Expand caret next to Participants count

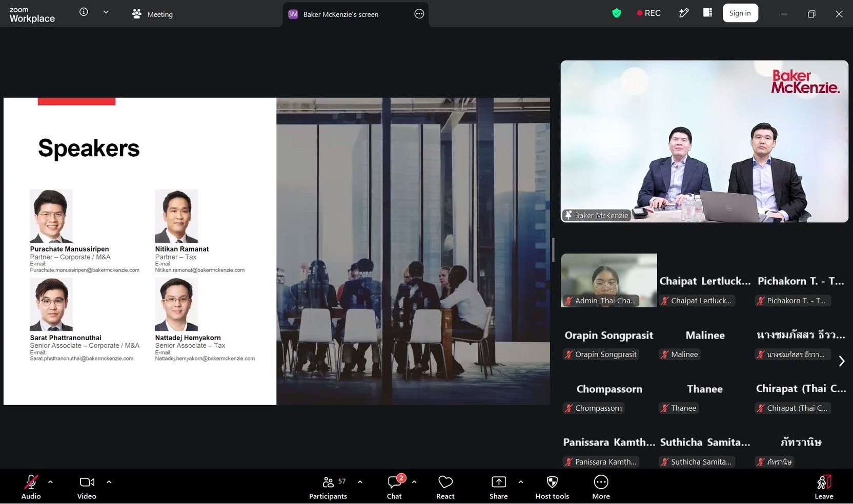click(360, 482)
